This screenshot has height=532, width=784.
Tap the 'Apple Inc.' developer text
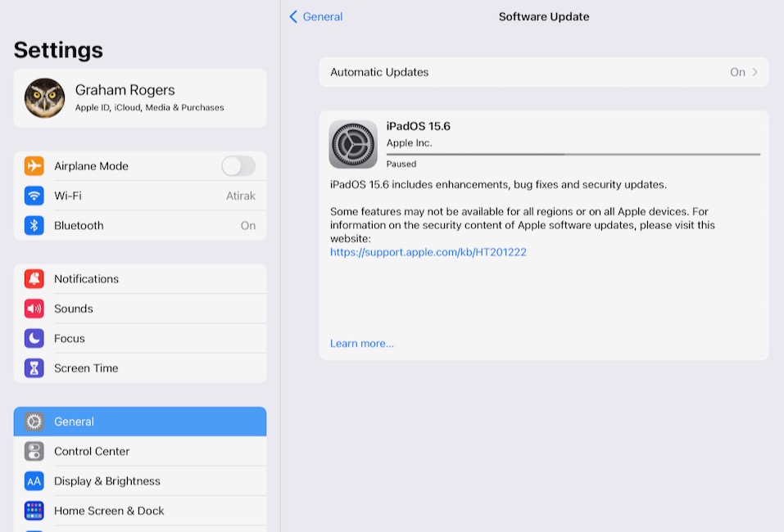[409, 143]
